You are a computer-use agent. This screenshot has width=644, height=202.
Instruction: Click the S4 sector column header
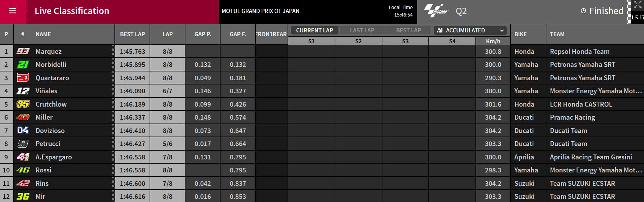[452, 41]
